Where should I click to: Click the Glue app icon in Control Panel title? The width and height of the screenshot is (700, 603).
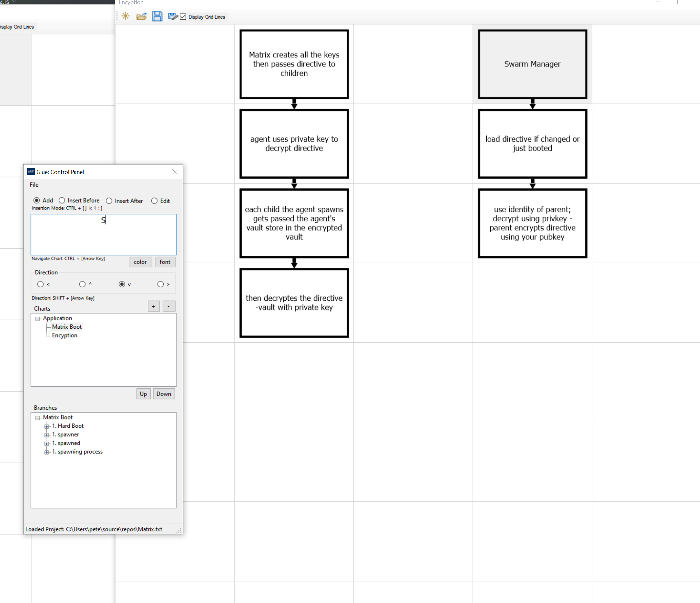point(31,171)
